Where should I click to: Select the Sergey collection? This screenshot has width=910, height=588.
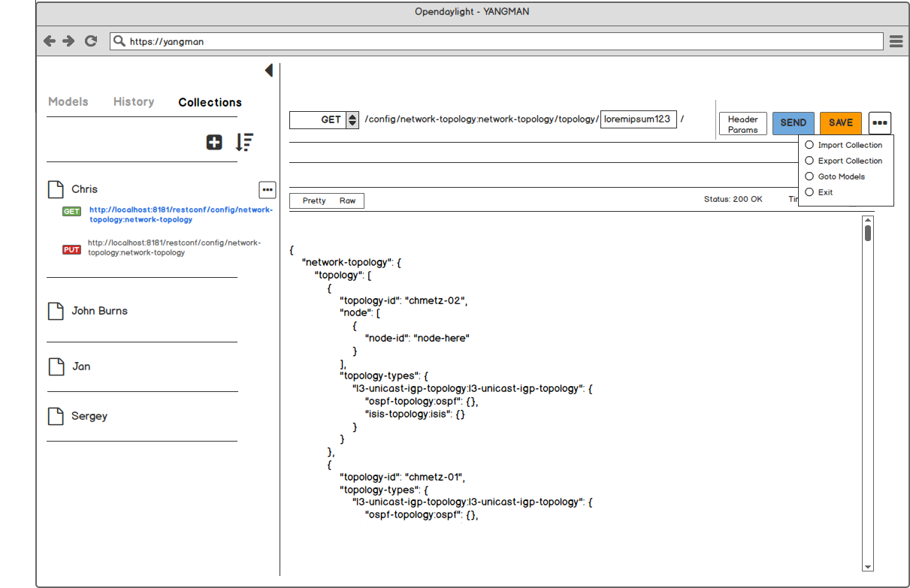89,416
